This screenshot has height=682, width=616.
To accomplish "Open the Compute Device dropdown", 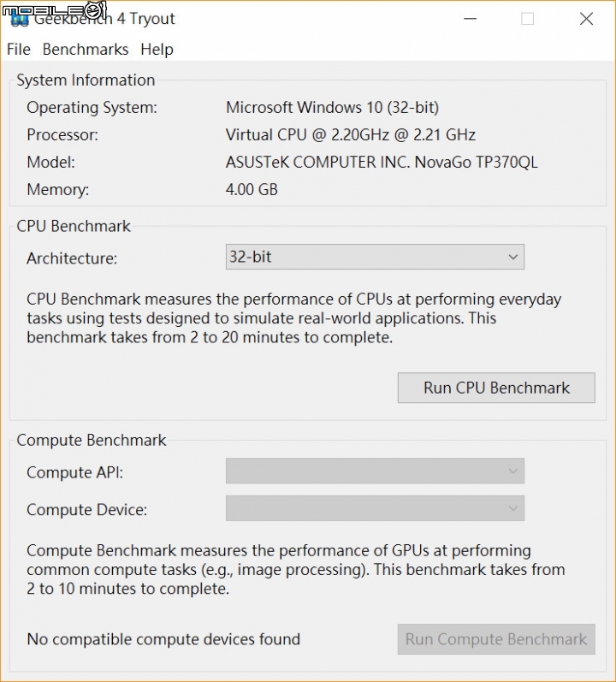I will click(375, 509).
